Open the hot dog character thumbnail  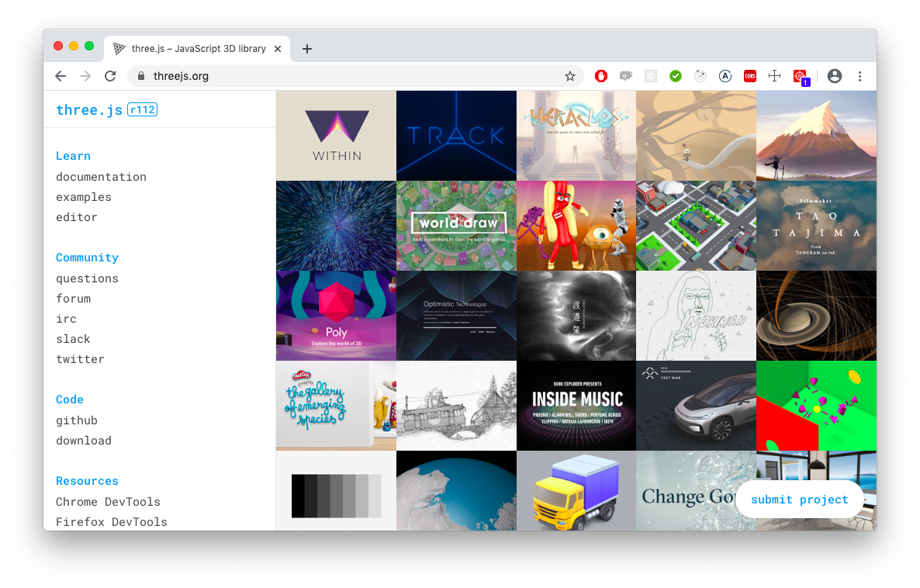tap(576, 226)
